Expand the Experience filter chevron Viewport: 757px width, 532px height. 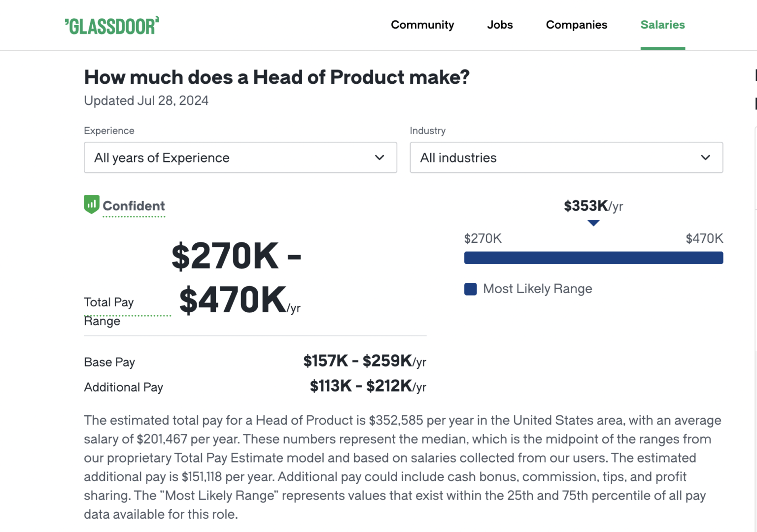pyautogui.click(x=379, y=158)
